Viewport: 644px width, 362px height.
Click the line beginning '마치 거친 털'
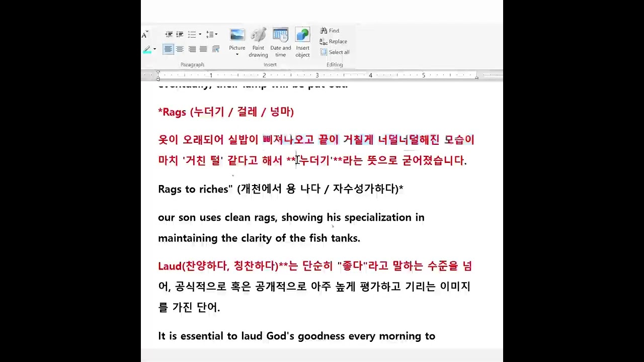coord(312,160)
